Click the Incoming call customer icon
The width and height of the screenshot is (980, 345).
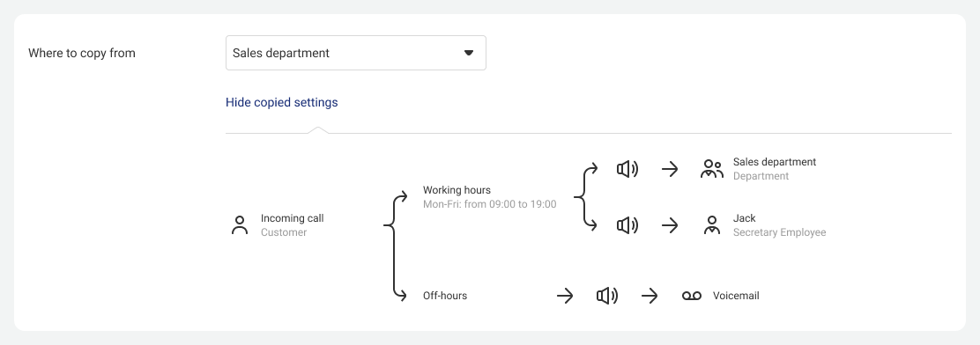(240, 225)
